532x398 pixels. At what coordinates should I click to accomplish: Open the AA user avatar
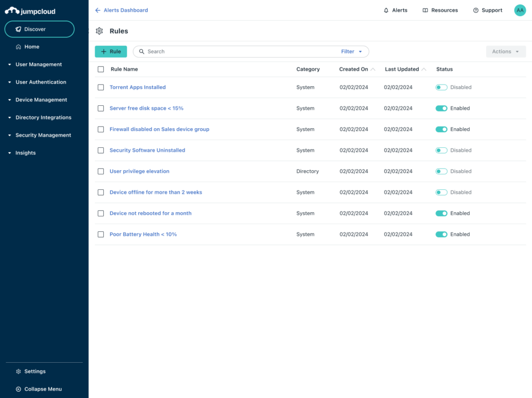pos(520,10)
